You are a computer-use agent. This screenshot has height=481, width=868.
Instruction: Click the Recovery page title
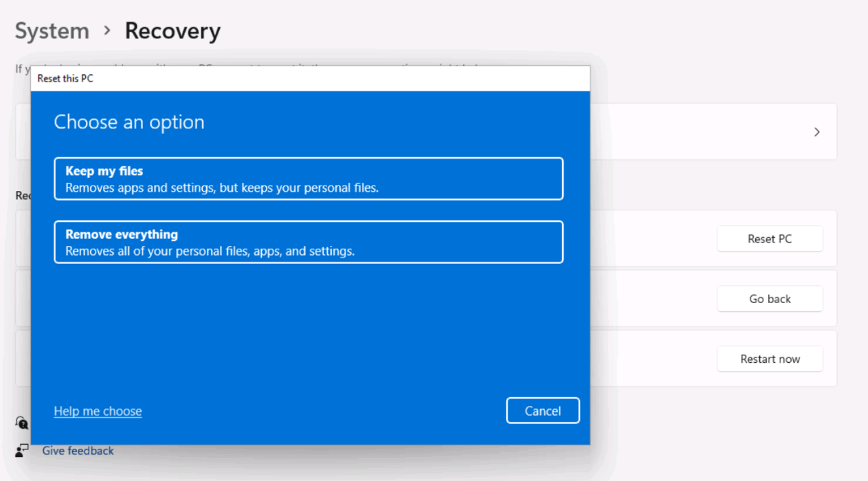click(x=173, y=31)
